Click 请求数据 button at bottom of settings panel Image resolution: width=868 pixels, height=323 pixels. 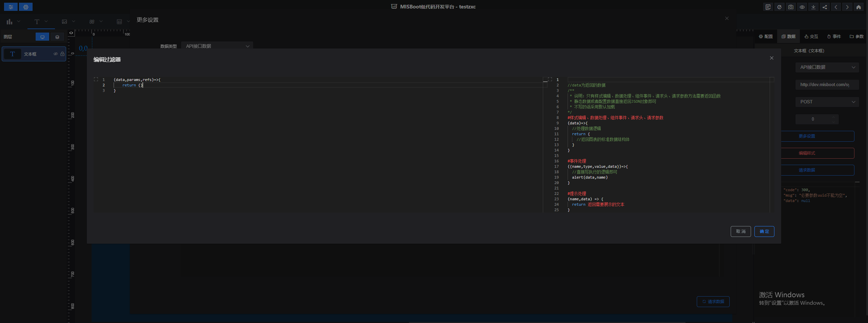tap(713, 302)
